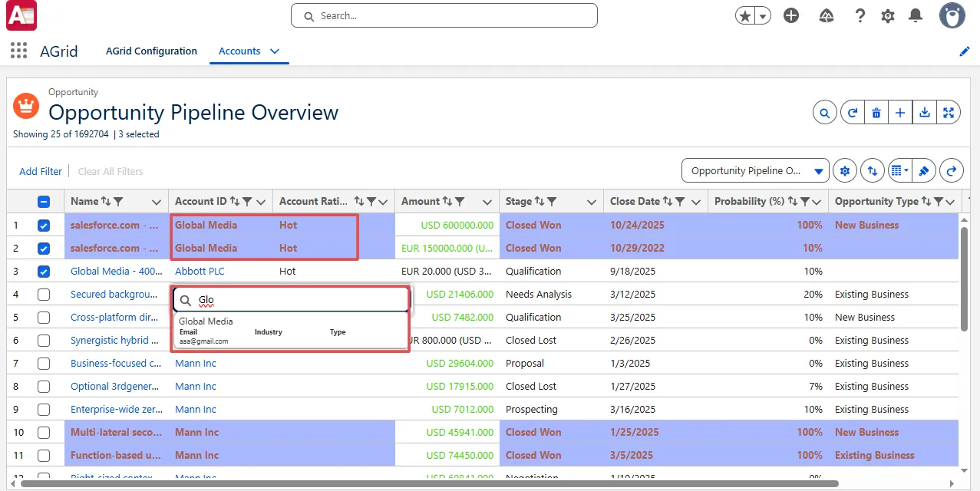Image resolution: width=980 pixels, height=491 pixels.
Task: Open the Account ID column menu chevron
Action: (x=261, y=203)
